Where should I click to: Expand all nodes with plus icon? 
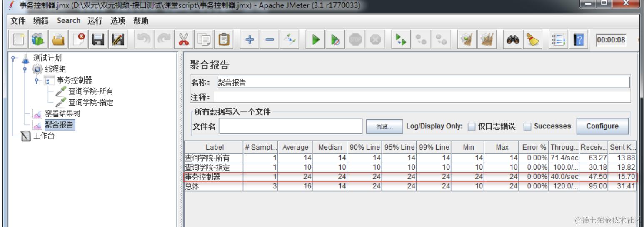pyautogui.click(x=250, y=39)
